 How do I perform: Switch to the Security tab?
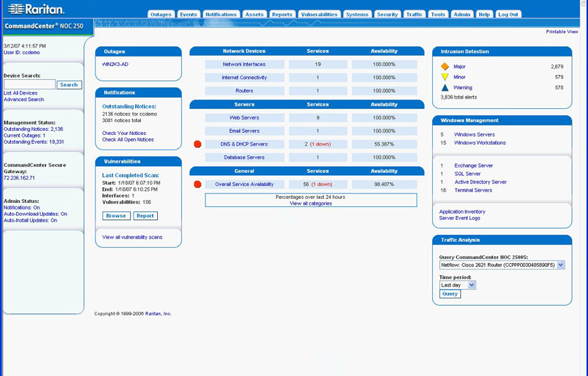coord(387,14)
